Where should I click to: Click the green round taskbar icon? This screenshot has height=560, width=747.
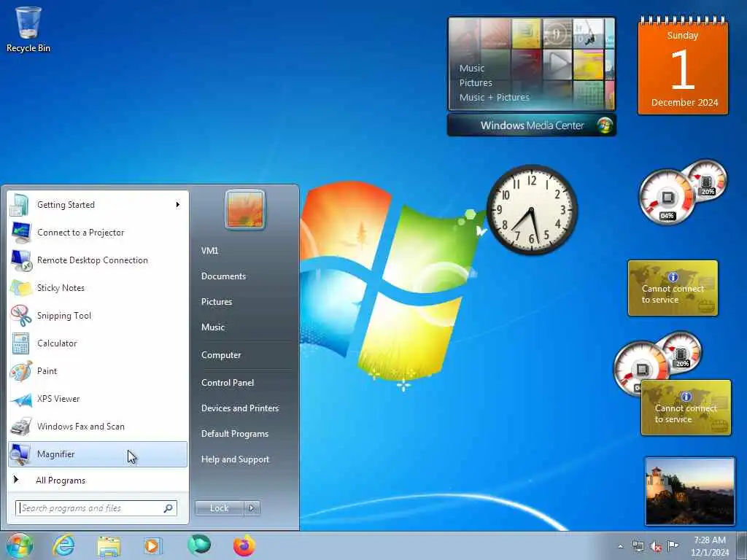[198, 545]
